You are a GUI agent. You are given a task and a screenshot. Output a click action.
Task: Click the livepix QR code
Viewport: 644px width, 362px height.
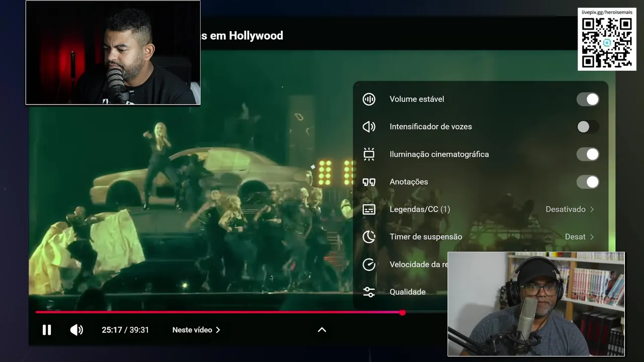click(x=607, y=43)
